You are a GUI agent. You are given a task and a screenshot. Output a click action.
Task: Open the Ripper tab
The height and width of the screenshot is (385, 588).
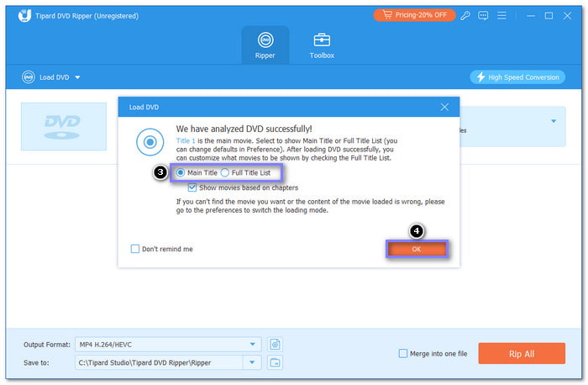265,45
